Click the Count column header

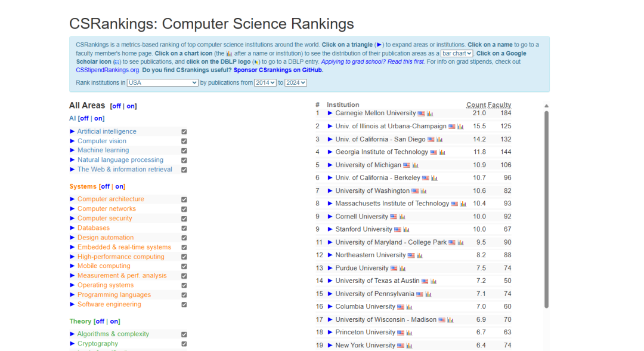point(476,105)
